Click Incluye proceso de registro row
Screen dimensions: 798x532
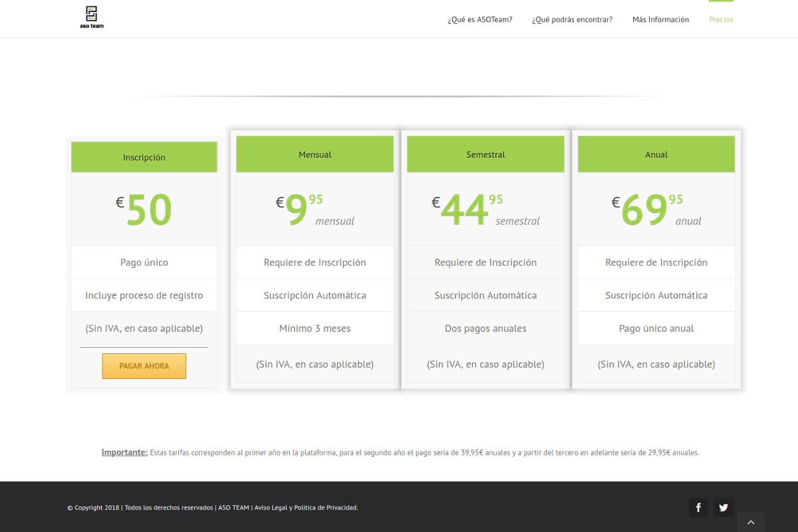pyautogui.click(x=144, y=295)
